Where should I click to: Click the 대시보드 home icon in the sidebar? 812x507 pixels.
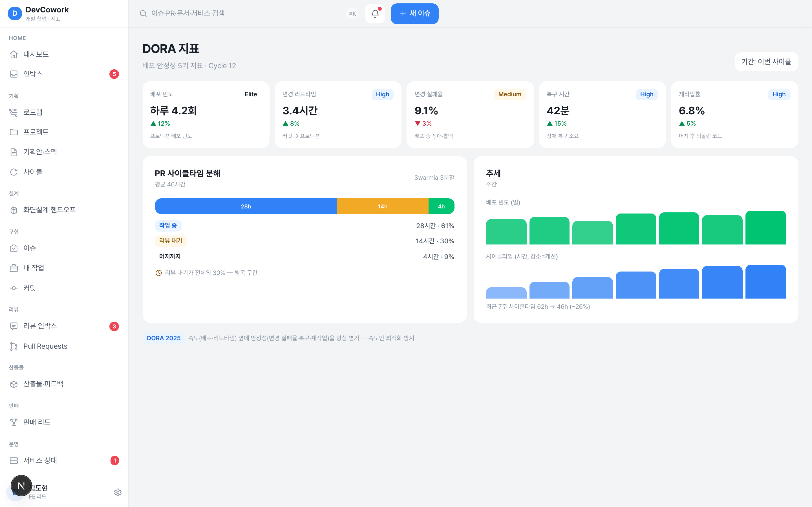[x=14, y=54]
